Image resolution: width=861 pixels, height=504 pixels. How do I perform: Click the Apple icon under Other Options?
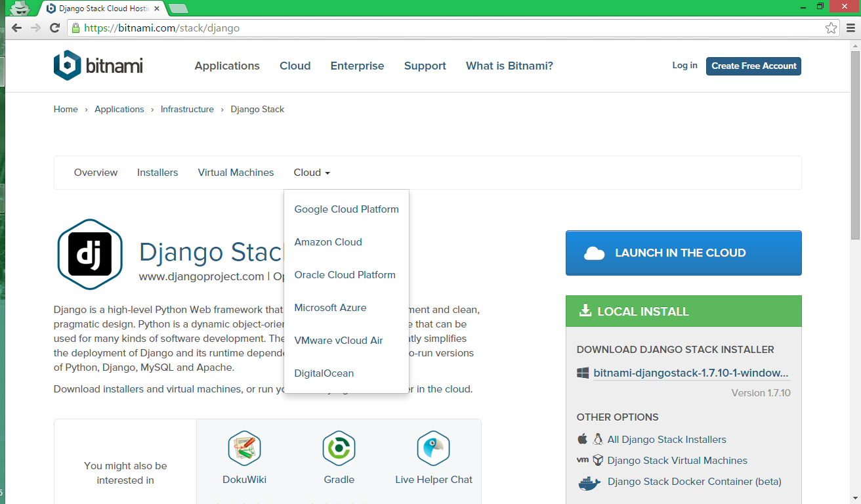(x=582, y=439)
